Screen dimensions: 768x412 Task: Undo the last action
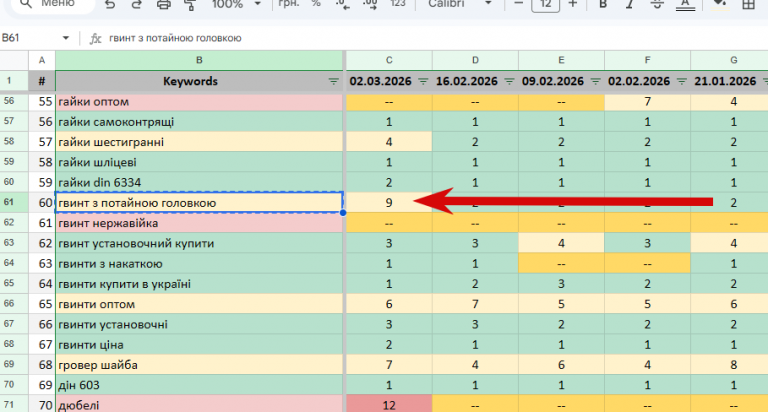point(110,4)
